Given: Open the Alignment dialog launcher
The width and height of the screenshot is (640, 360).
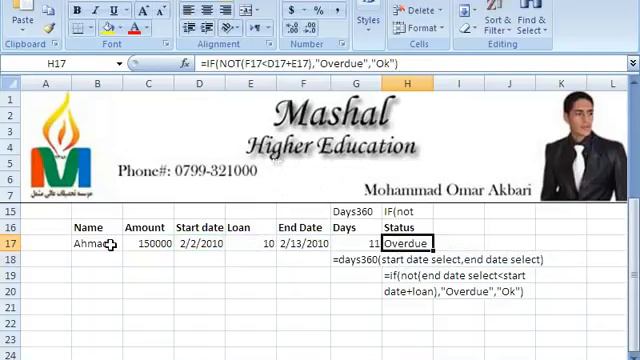Looking at the screenshot, I should [x=269, y=43].
